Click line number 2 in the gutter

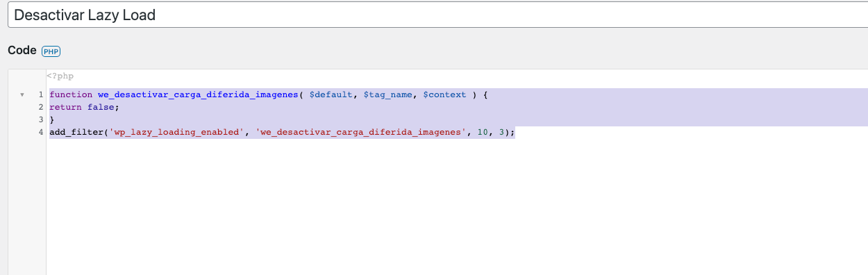pos(42,107)
